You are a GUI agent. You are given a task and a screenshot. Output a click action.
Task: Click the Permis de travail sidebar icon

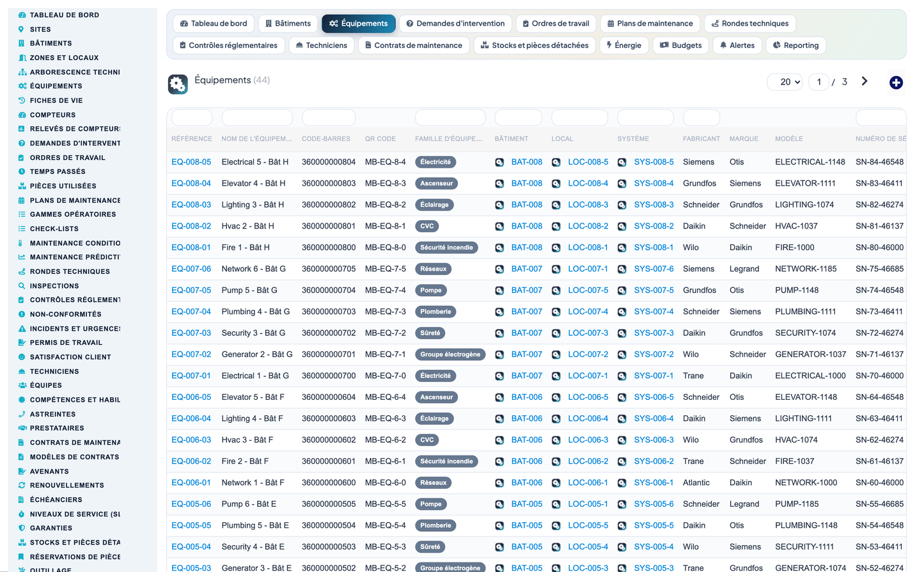[22, 342]
